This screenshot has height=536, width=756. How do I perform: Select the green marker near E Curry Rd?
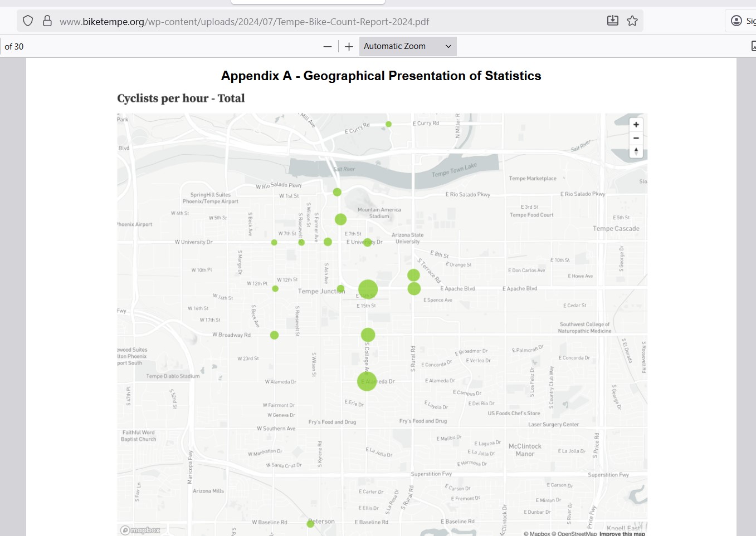[388, 124]
